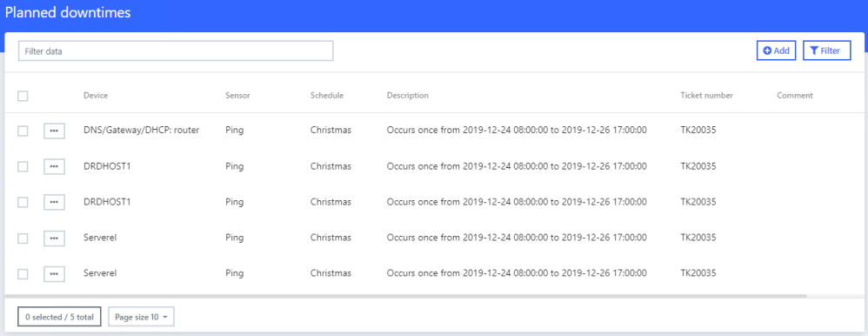
Task: Check the box for DNS/Gateway/DHCP: router row
Action: 23,131
